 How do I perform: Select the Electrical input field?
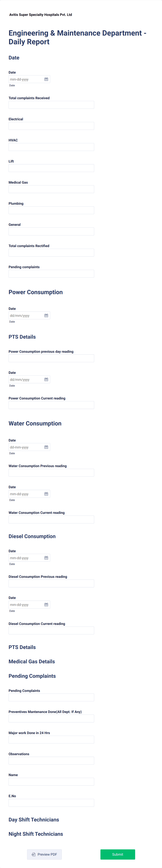(51, 126)
